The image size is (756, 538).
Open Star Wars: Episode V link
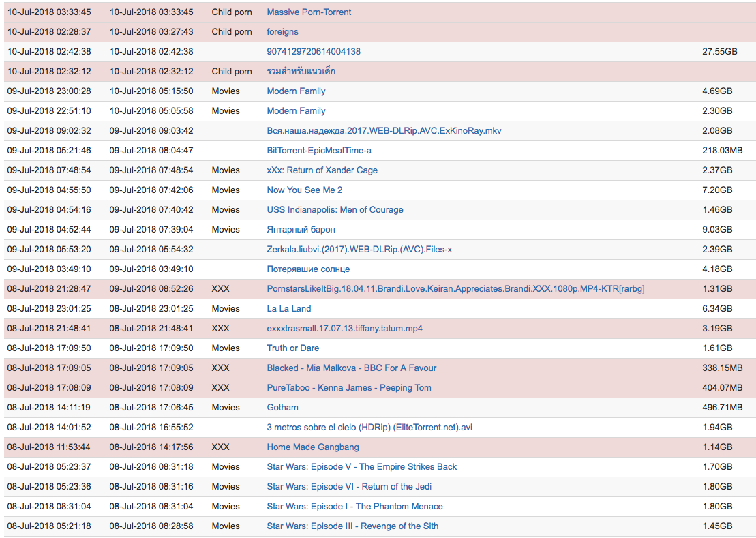point(361,466)
